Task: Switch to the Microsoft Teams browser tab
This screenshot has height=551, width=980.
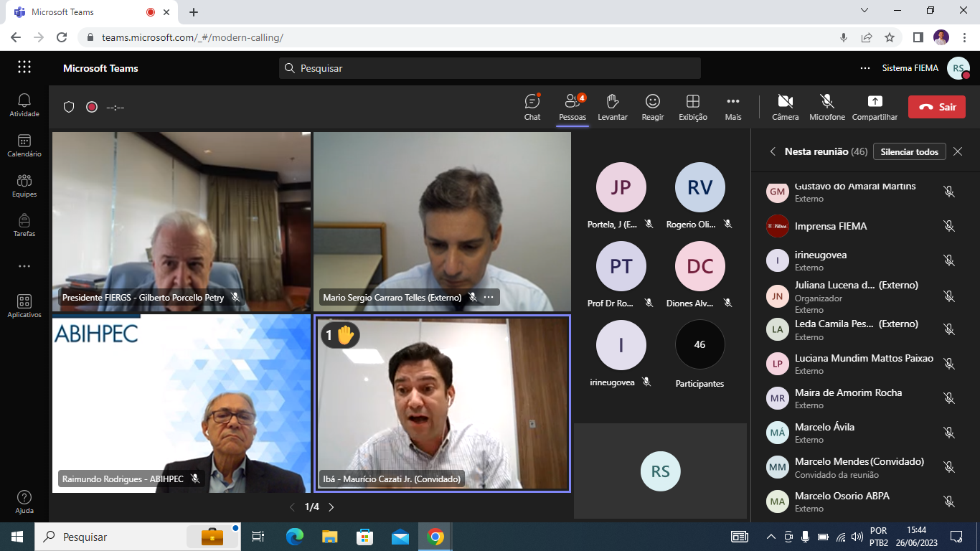Action: pyautogui.click(x=92, y=12)
